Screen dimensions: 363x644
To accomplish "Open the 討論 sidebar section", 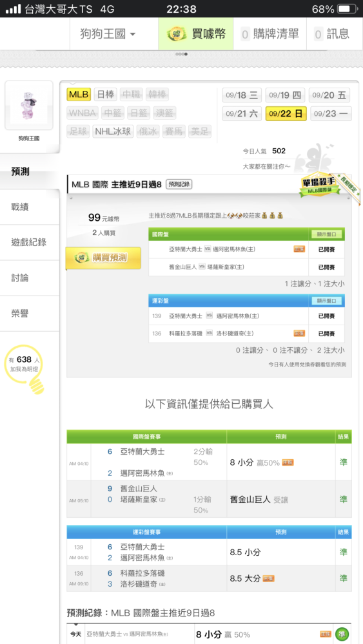I will (30, 278).
